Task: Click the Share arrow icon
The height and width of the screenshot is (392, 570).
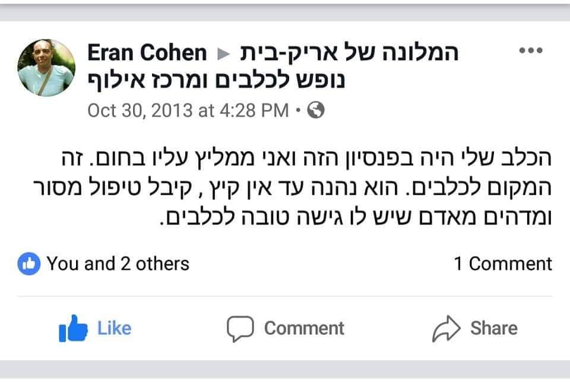Action: point(446,328)
